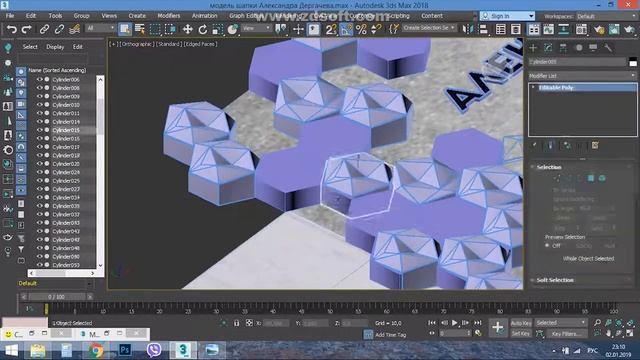Click the Display menu in Scene Explorer
640x360 pixels.
point(55,47)
